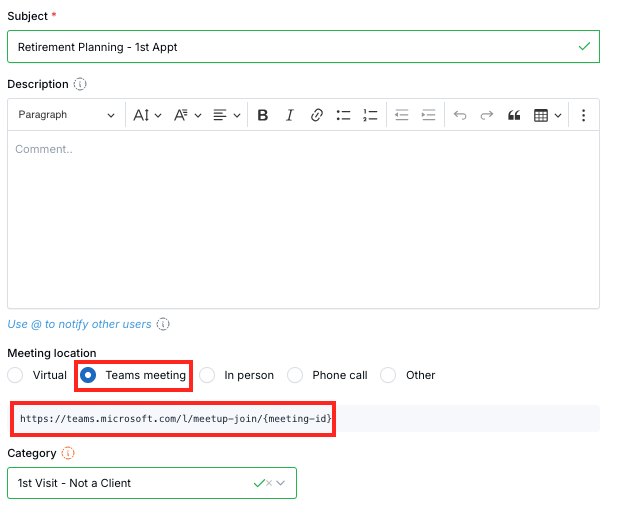The width and height of the screenshot is (618, 509).
Task: Select Teams meeting location
Action: (x=88, y=375)
